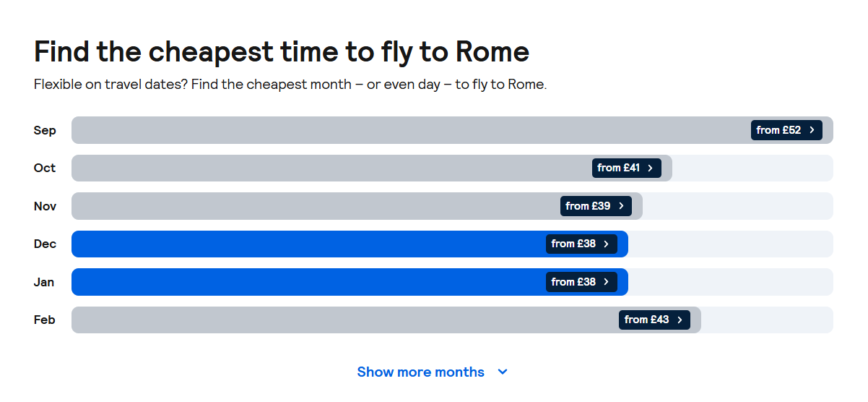Click the chevron arrow beside from £39
The image size is (868, 402).
pos(621,206)
